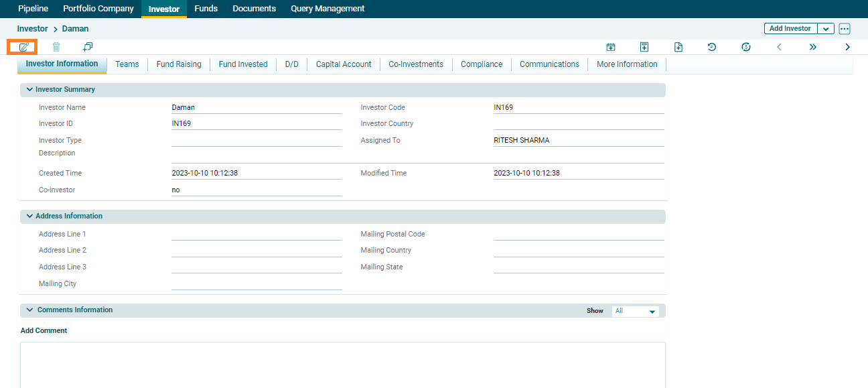Click the dollar refresh icon
This screenshot has height=388, width=868.
[746, 47]
